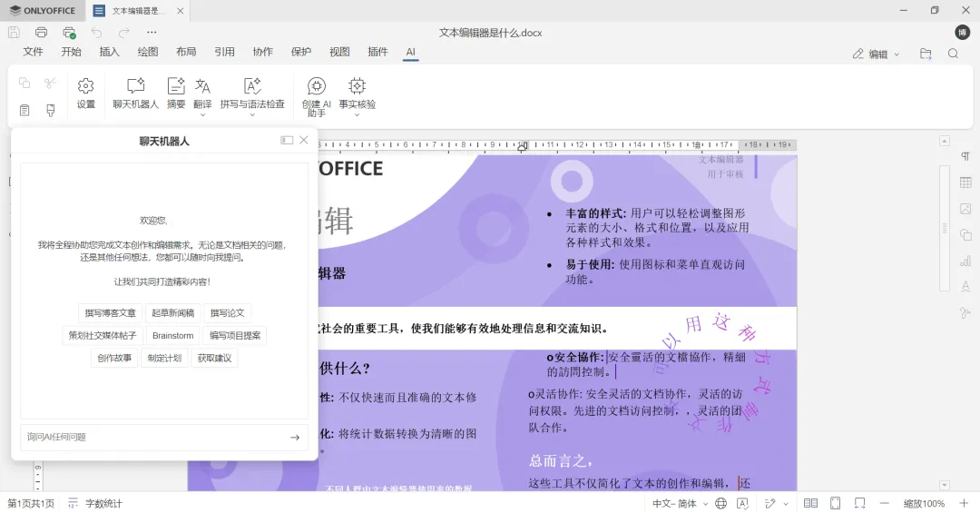Click the Brainstorm suggestion
This screenshot has width=980, height=513.
[173, 335]
